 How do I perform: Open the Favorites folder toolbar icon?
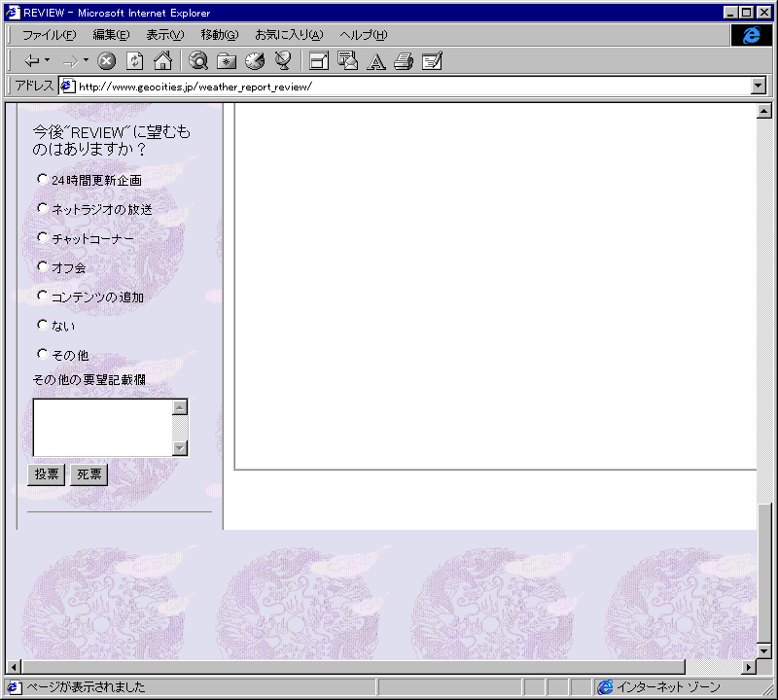(227, 61)
